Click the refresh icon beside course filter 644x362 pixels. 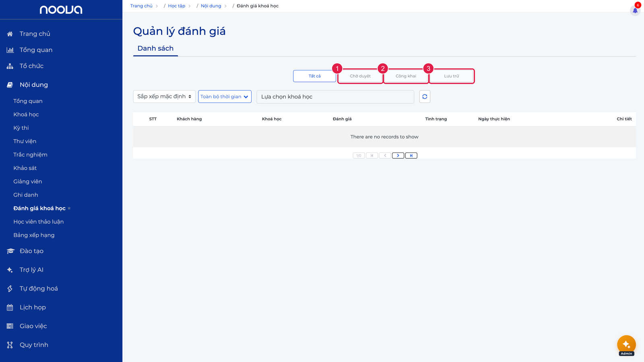coord(425,97)
